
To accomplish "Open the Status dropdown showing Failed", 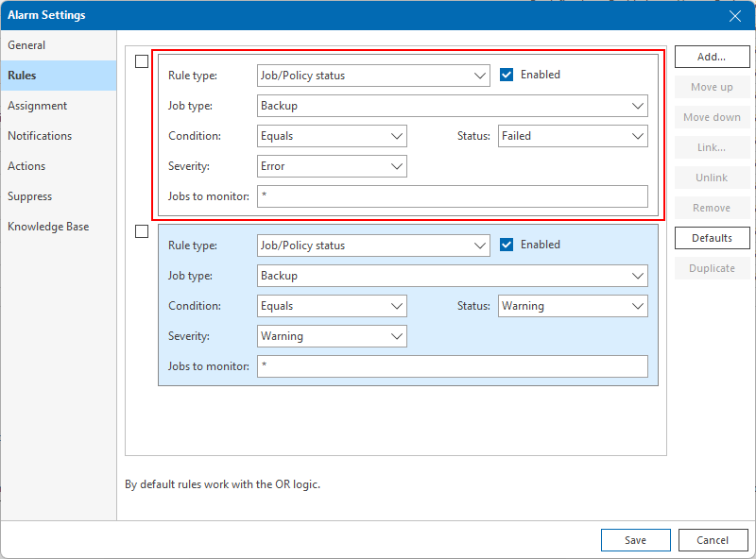I will 572,136.
